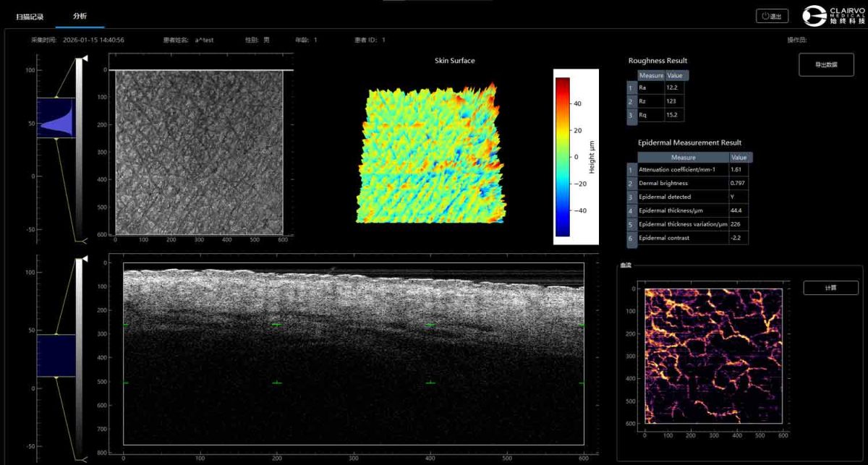Click the 退出 exit button
This screenshot has height=465, width=868.
772,16
